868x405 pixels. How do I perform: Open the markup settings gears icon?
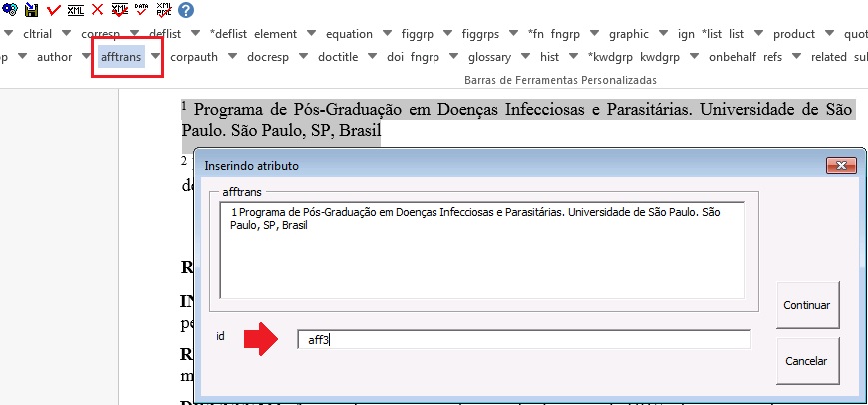coord(10,9)
